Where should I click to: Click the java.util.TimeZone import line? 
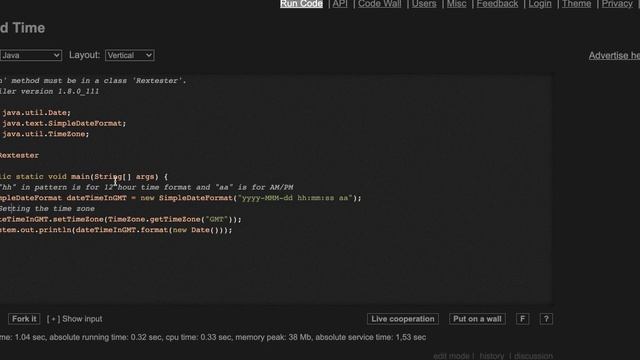[x=44, y=134]
